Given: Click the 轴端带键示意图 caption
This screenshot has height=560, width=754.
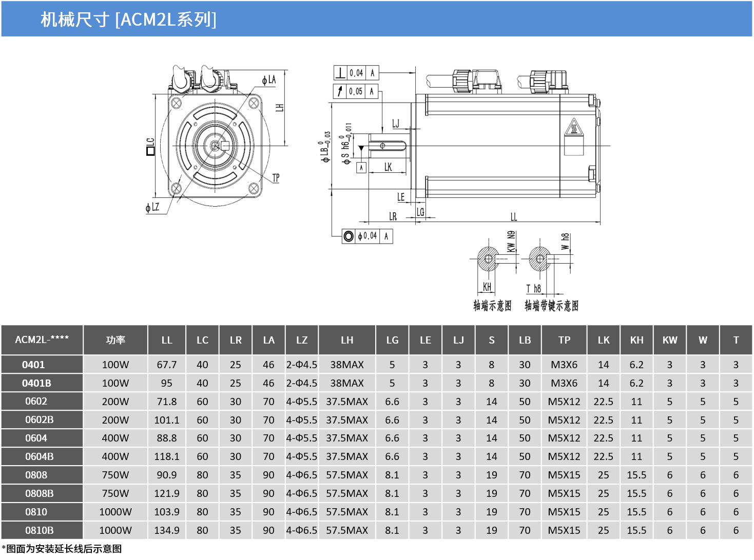Looking at the screenshot, I should pyautogui.click(x=551, y=306).
